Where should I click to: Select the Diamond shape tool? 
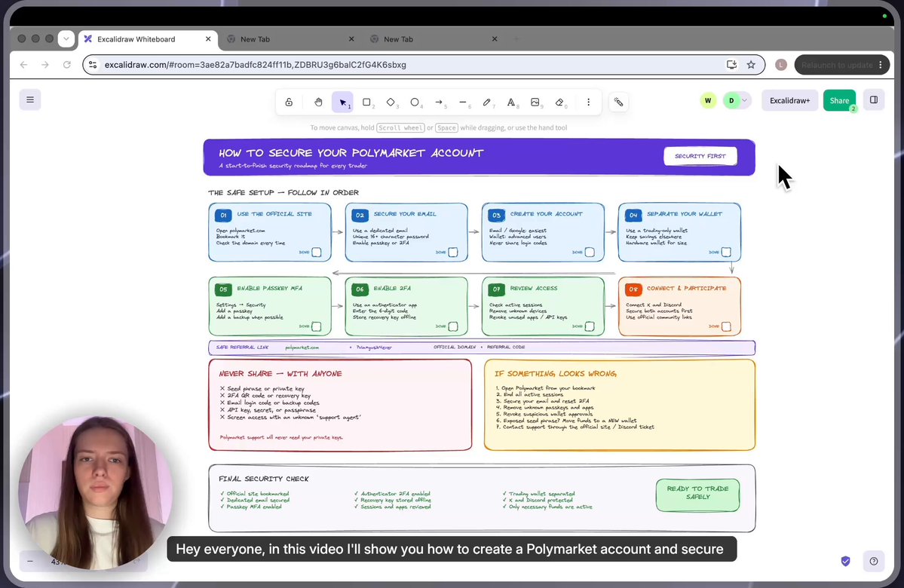tap(391, 102)
